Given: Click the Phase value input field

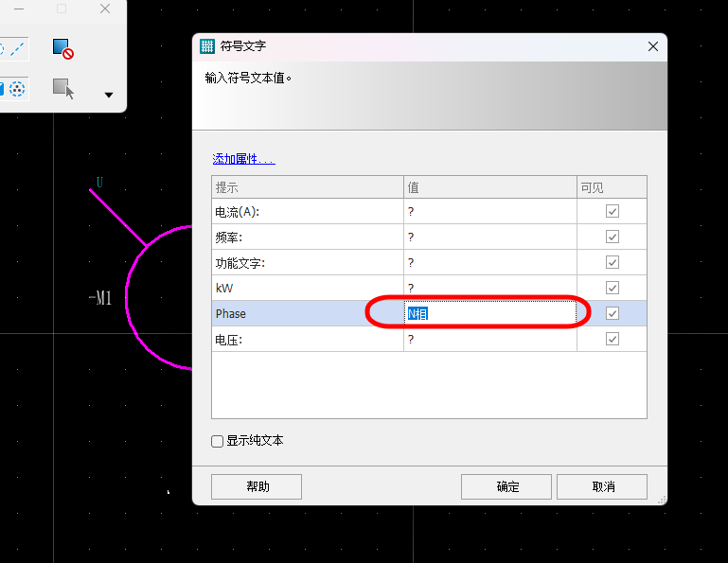Looking at the screenshot, I should point(490,313).
